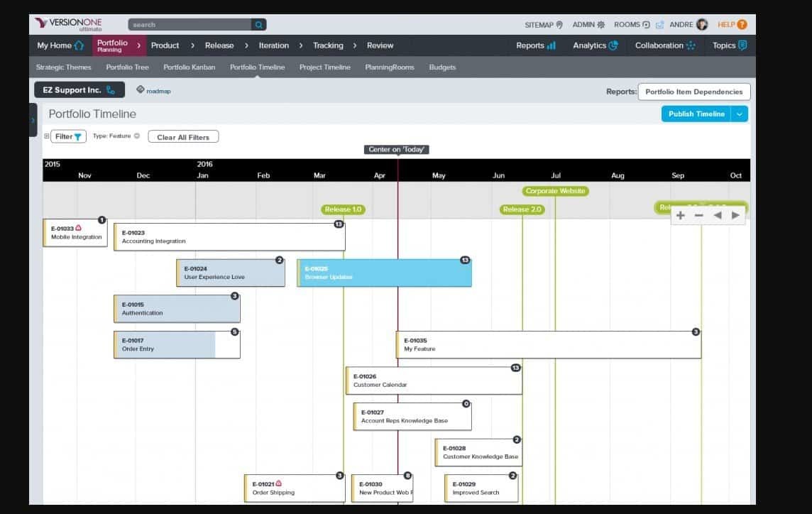Open the Publish Timeline dropdown arrow
Image resolution: width=812 pixels, height=514 pixels.
(x=740, y=113)
